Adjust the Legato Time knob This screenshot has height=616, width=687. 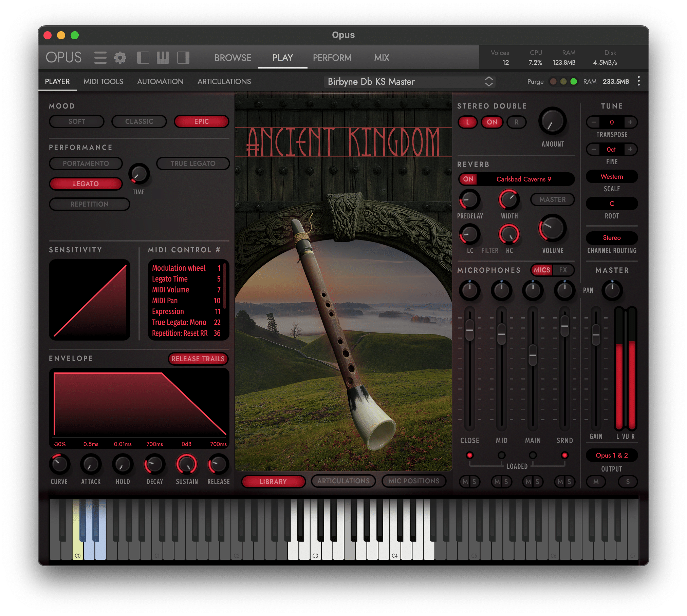(x=139, y=174)
